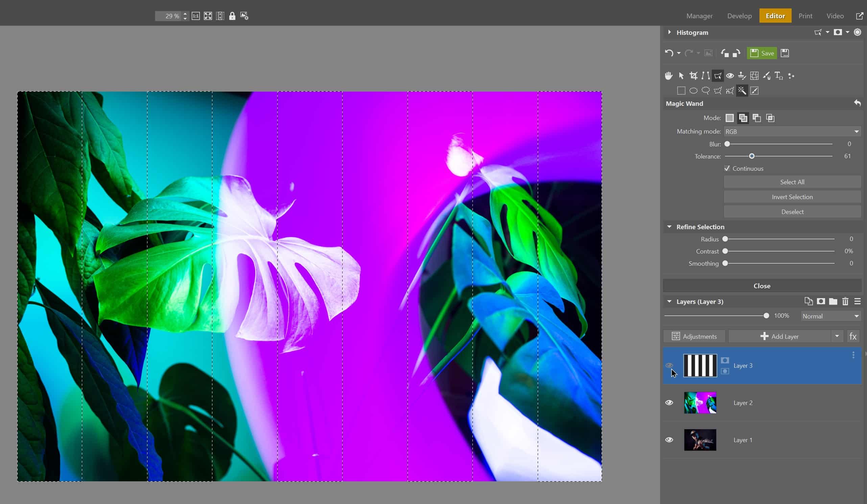
Task: Open the Selection tools group
Action: click(718, 76)
